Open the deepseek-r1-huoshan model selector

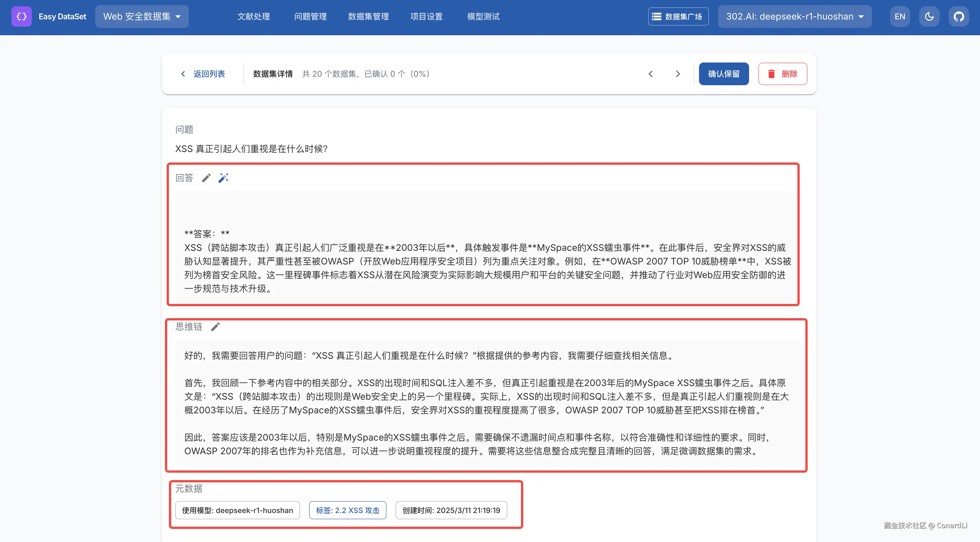coord(794,16)
